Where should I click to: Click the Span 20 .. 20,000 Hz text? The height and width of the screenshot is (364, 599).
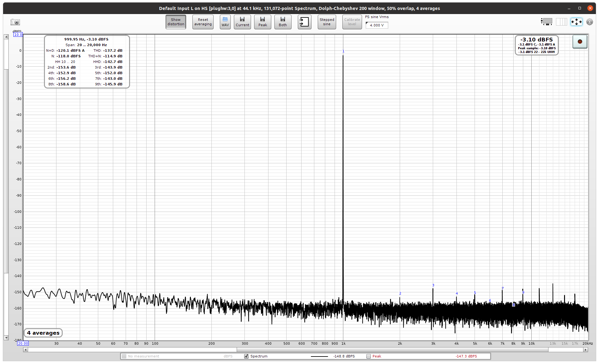[86, 45]
